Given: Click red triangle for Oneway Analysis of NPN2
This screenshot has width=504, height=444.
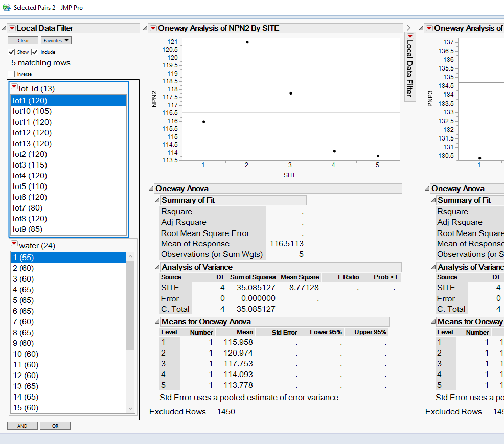Looking at the screenshot, I should pos(153,28).
